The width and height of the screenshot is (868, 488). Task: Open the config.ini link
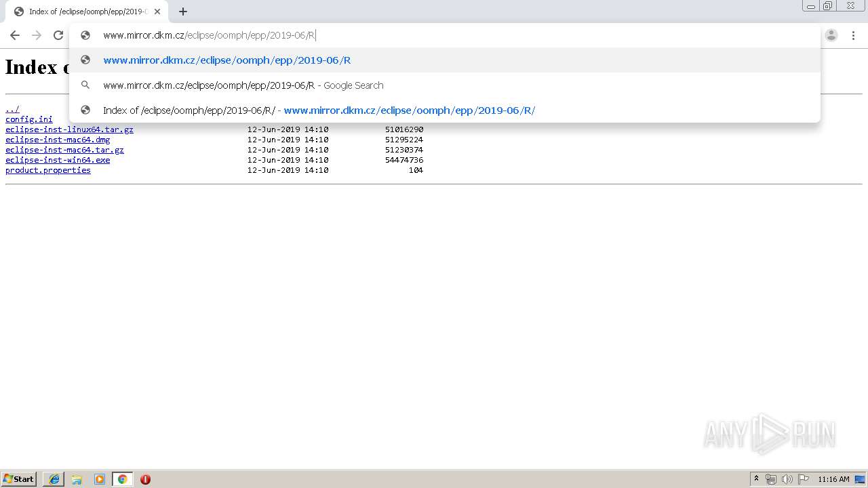click(x=29, y=119)
